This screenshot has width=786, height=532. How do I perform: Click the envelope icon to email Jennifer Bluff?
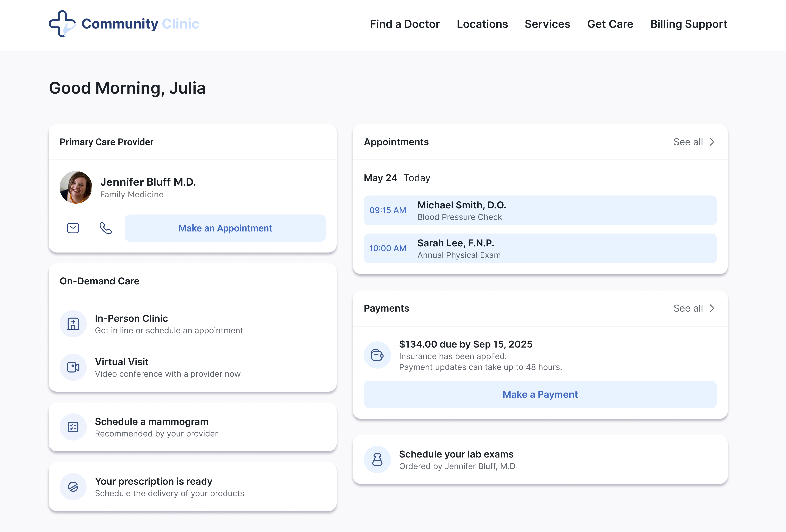pos(73,228)
